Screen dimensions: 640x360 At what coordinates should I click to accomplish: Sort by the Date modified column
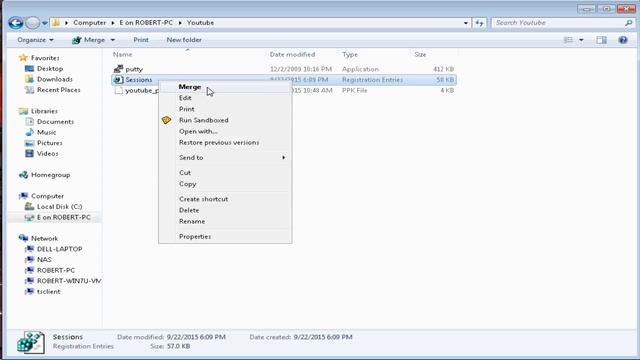(x=292, y=54)
